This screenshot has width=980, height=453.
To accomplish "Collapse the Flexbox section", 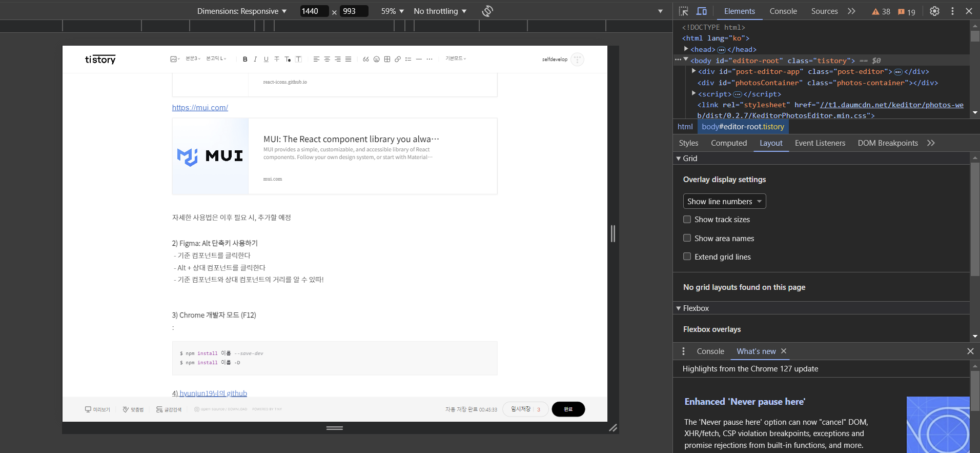I will point(679,308).
